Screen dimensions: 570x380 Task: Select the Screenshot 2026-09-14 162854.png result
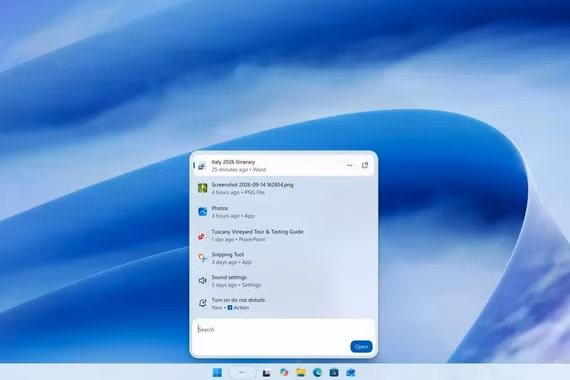pos(284,188)
